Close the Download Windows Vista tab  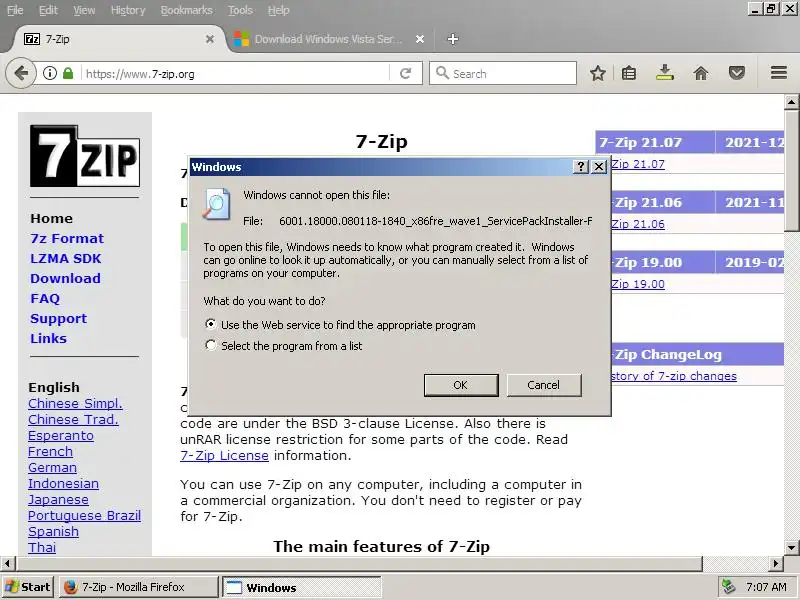tap(419, 39)
